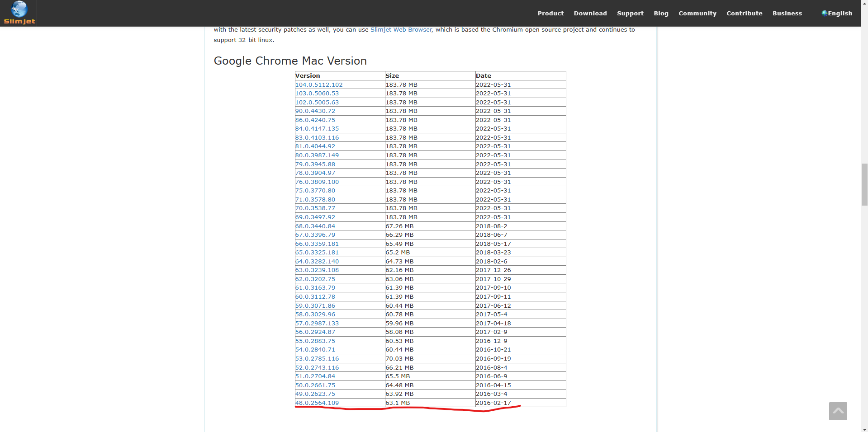This screenshot has width=868, height=432.
Task: Click the '2017-12-26' date cell
Action: (x=520, y=270)
